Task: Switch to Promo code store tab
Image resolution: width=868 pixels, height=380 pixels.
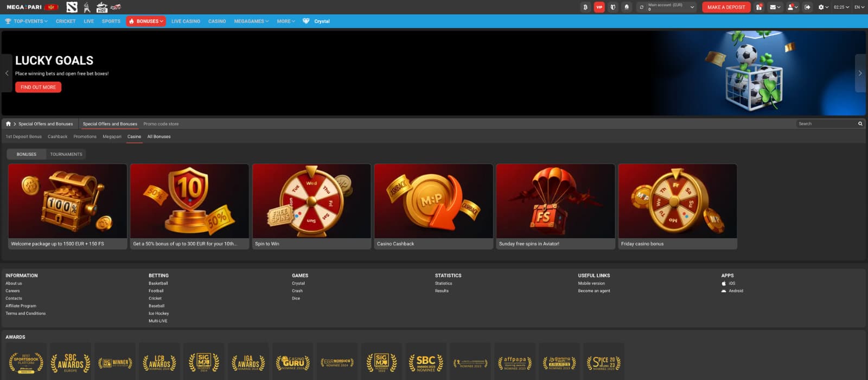Action: pyautogui.click(x=161, y=124)
